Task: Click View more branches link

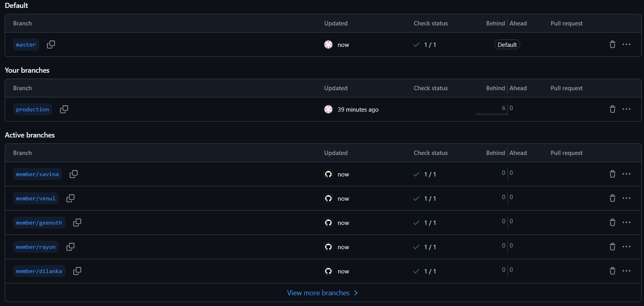Action: pyautogui.click(x=322, y=293)
